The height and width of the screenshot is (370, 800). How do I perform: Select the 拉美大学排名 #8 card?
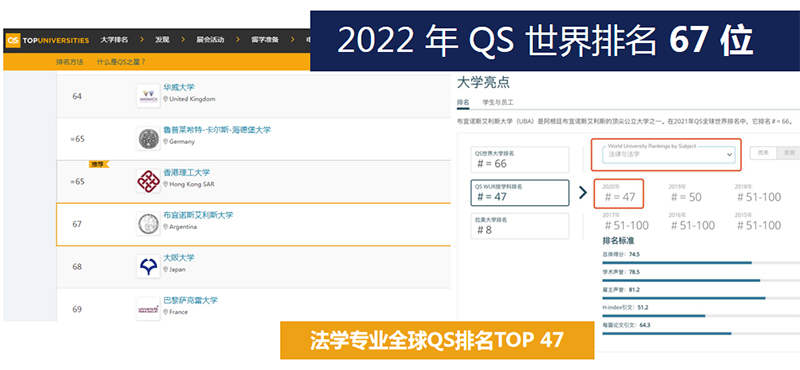click(519, 226)
